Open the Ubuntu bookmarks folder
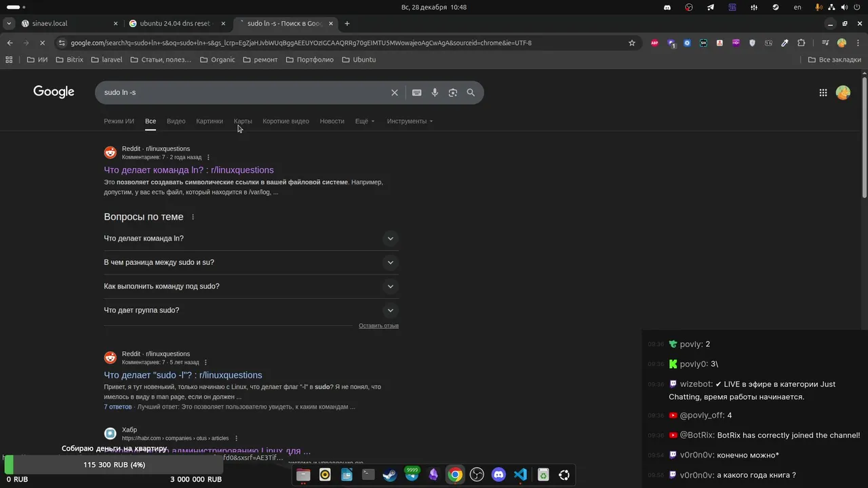The height and width of the screenshot is (488, 868). pyautogui.click(x=359, y=60)
